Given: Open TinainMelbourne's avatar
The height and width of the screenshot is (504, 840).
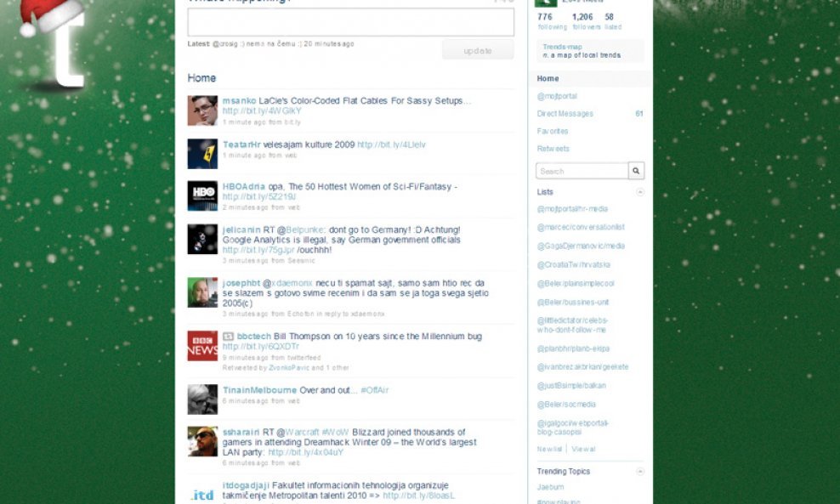Looking at the screenshot, I should coord(202,399).
